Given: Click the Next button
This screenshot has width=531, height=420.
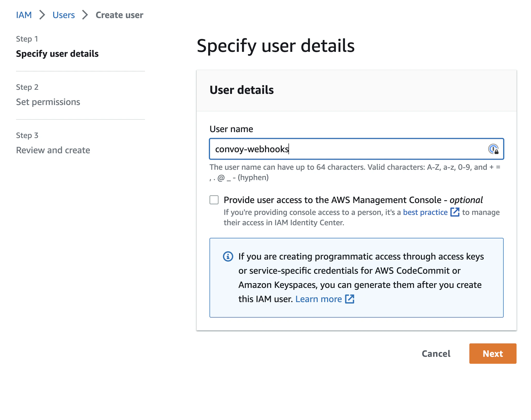Looking at the screenshot, I should tap(493, 353).
